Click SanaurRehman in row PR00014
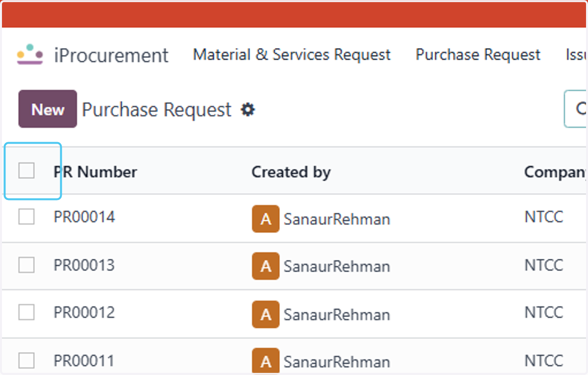Image resolution: width=588 pixels, height=375 pixels. tap(337, 219)
